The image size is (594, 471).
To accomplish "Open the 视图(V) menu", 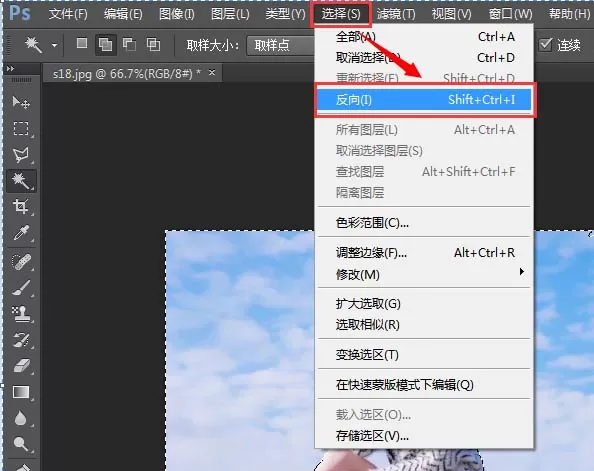I will pyautogui.click(x=452, y=14).
